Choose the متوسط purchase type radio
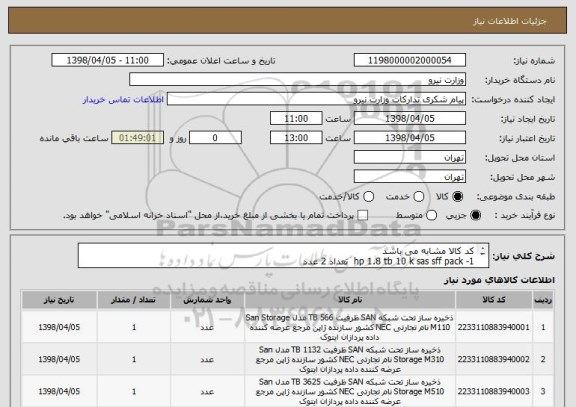 431,215
